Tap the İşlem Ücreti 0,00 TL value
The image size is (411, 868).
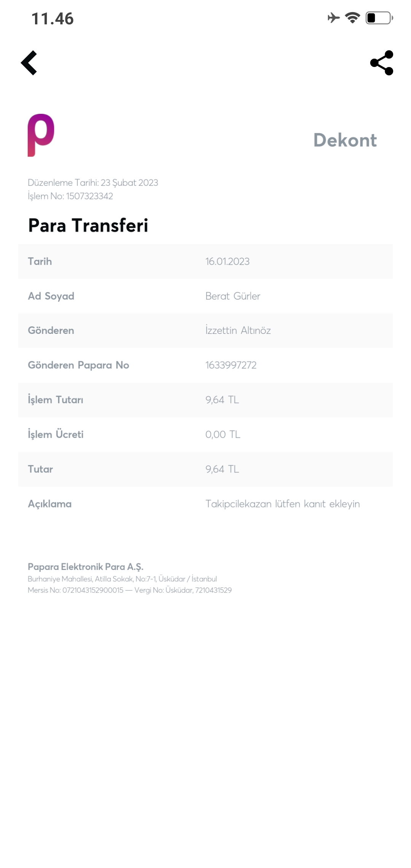click(223, 434)
